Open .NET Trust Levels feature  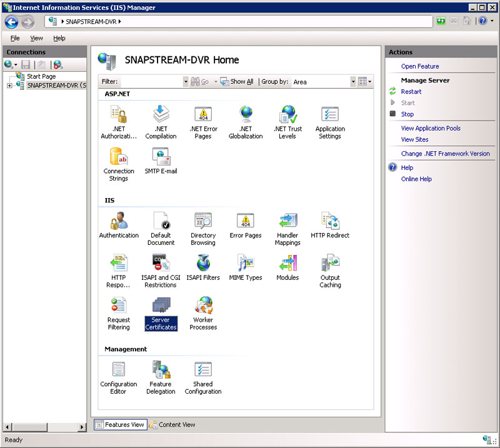pyautogui.click(x=287, y=122)
